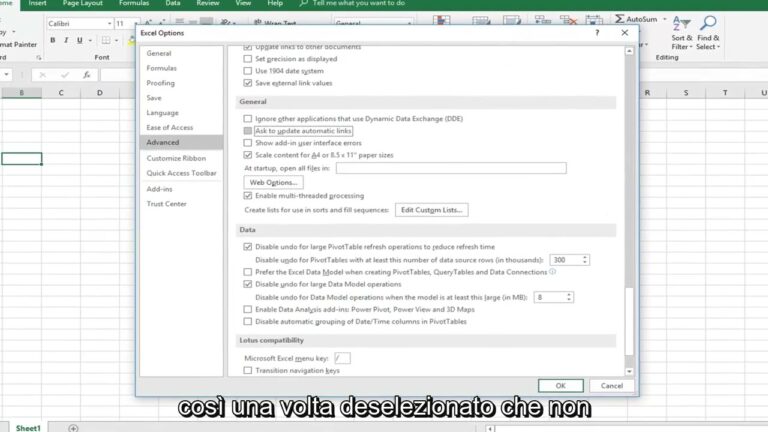This screenshot has width=768, height=432.
Task: Open the Borders icon in ribbon
Action: [106, 40]
